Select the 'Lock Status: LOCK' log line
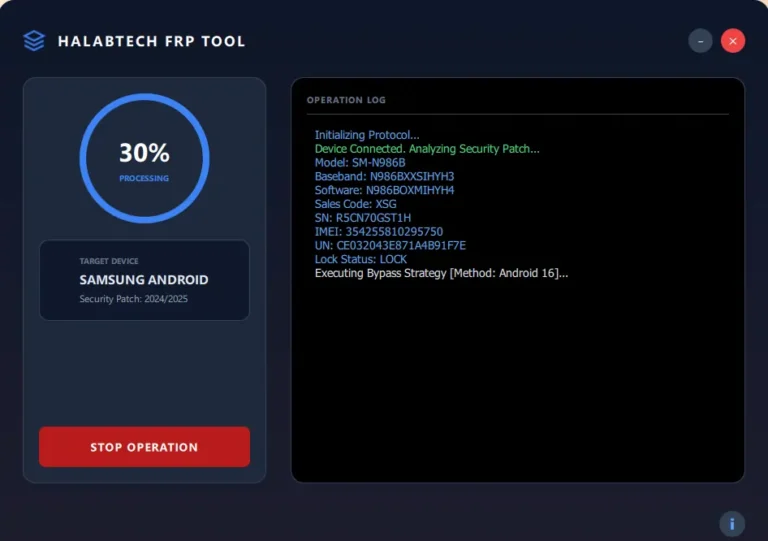 [x=361, y=259]
